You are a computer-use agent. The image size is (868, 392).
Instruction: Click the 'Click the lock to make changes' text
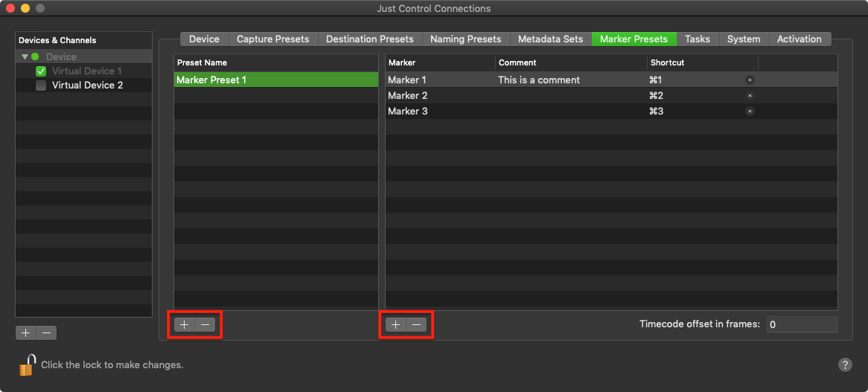pyautogui.click(x=112, y=365)
